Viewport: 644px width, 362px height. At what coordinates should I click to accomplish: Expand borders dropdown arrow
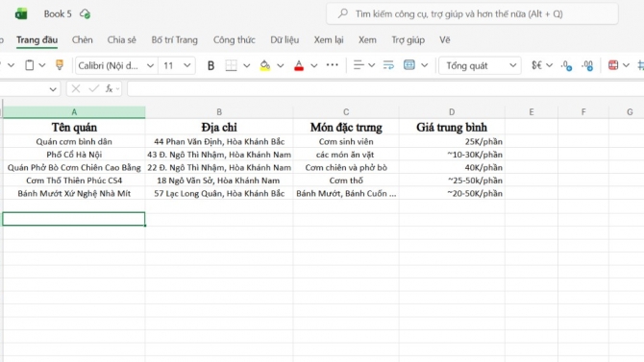pos(246,65)
